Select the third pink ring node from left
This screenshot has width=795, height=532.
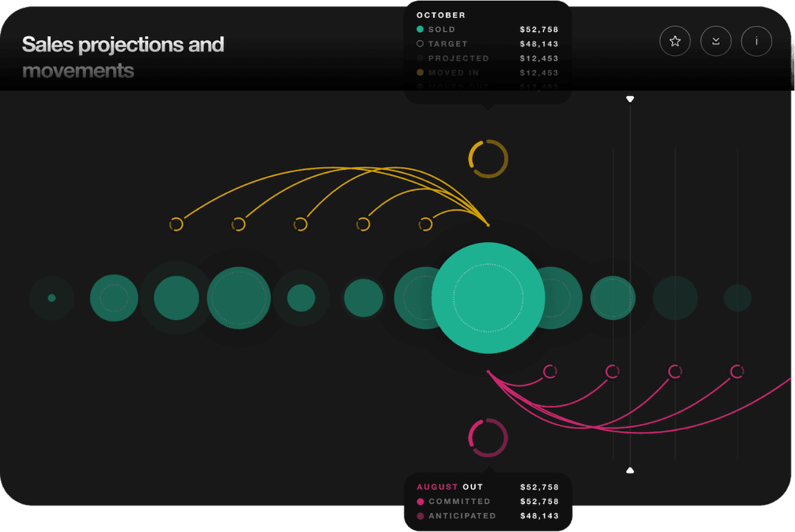pos(675,371)
